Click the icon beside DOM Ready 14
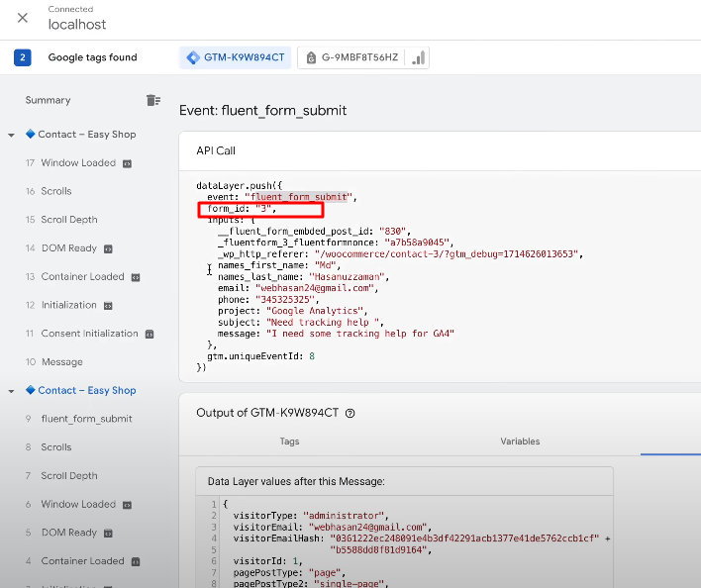The height and width of the screenshot is (588, 701). click(108, 248)
